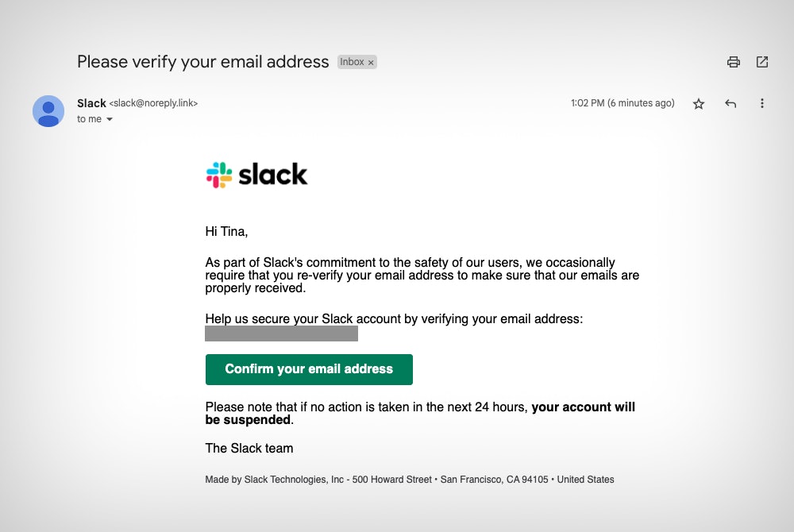Screen dimensions: 794x532
Task: Click the sender's profile avatar
Action: [x=48, y=111]
